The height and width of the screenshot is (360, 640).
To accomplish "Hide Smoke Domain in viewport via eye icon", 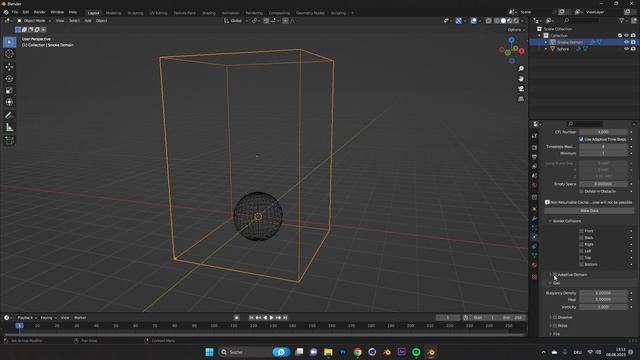I will click(x=627, y=42).
